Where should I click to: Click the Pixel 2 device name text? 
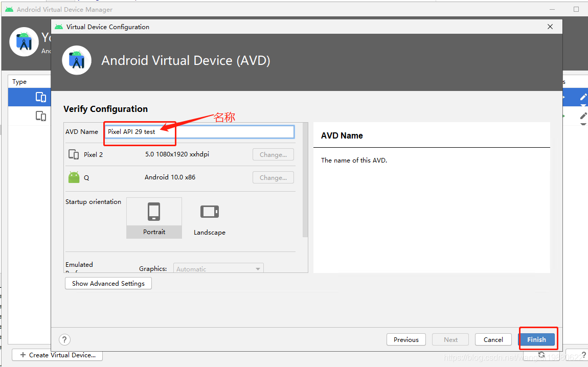point(93,154)
